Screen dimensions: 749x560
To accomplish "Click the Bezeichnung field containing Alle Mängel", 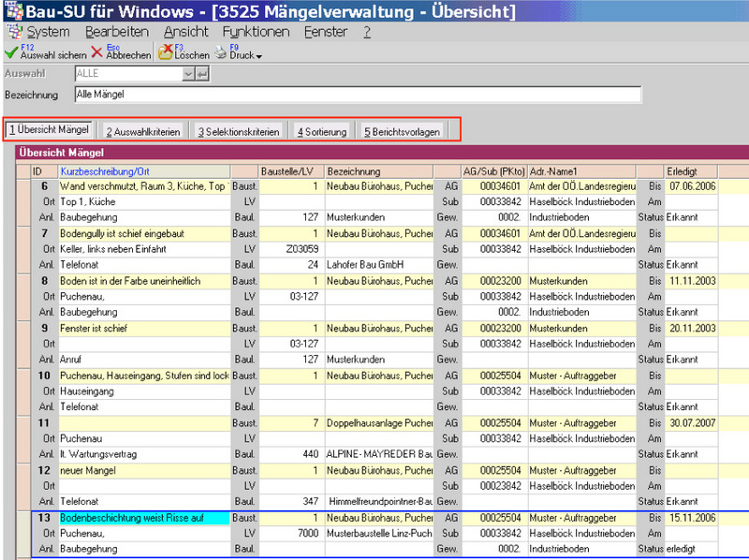I will [x=357, y=95].
